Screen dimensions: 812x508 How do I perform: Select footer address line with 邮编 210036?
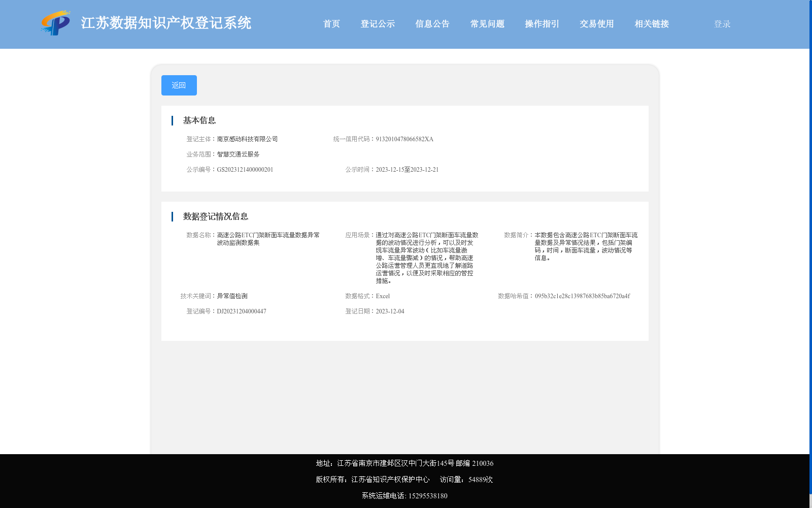tap(405, 463)
